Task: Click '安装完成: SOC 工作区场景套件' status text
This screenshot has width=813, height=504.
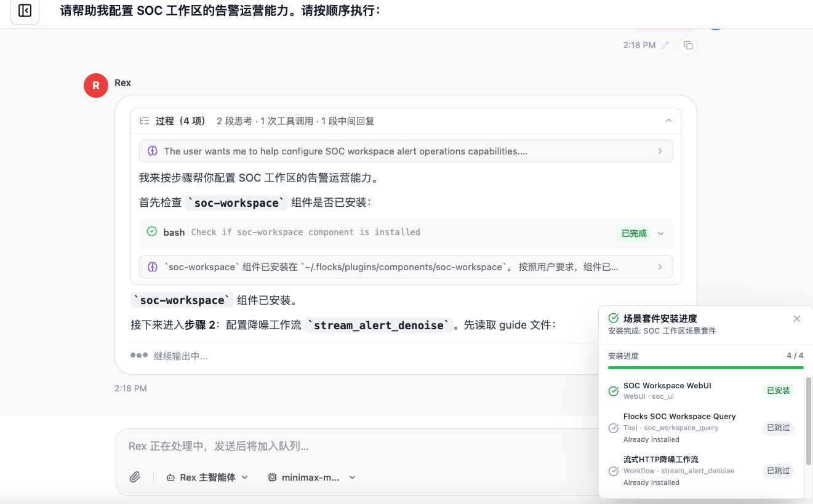Action: (662, 331)
